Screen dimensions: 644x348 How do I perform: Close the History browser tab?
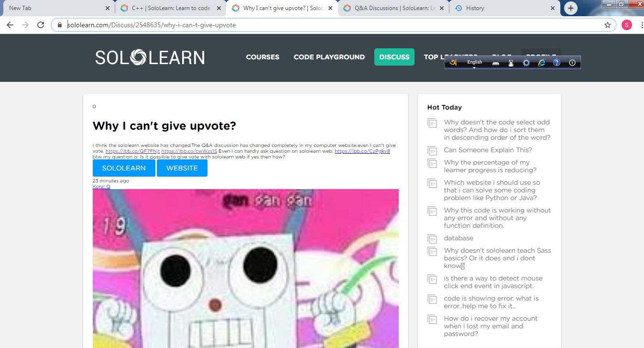(x=553, y=8)
